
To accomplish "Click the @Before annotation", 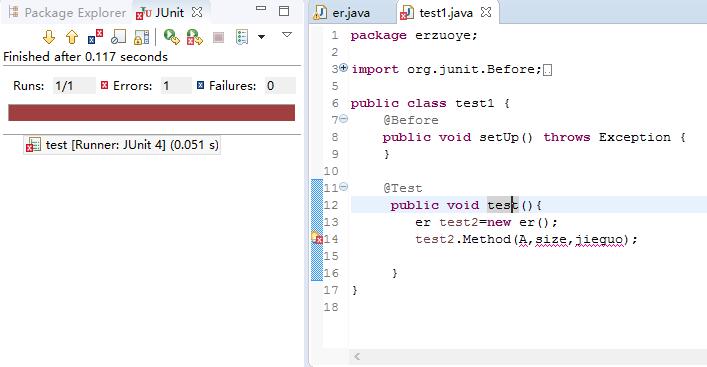I will click(411, 120).
